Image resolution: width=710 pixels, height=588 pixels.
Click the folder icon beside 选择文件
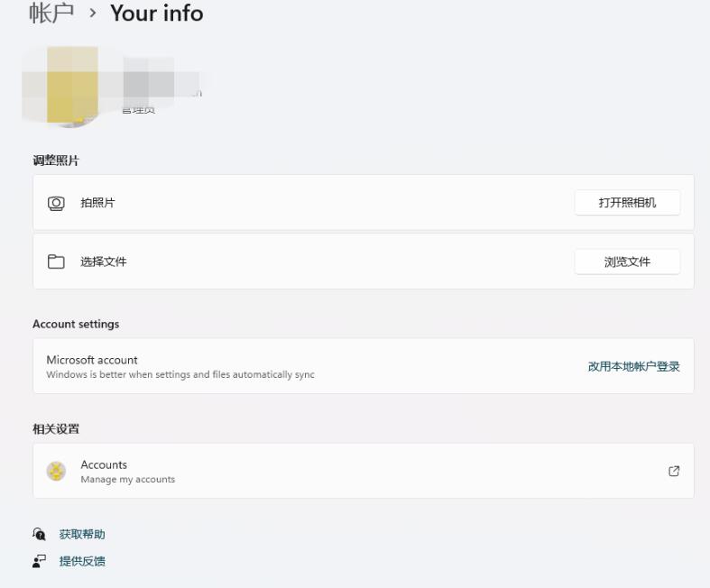pos(56,262)
